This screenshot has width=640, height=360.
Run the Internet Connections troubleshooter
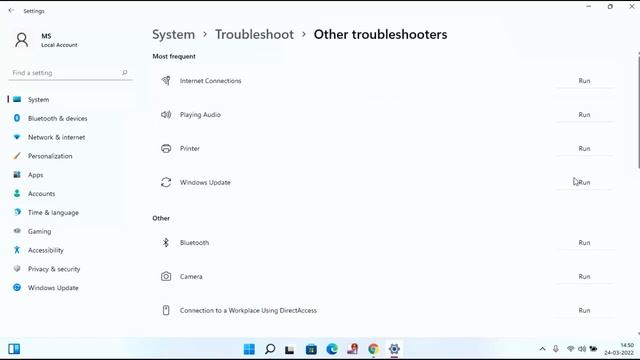click(x=584, y=81)
